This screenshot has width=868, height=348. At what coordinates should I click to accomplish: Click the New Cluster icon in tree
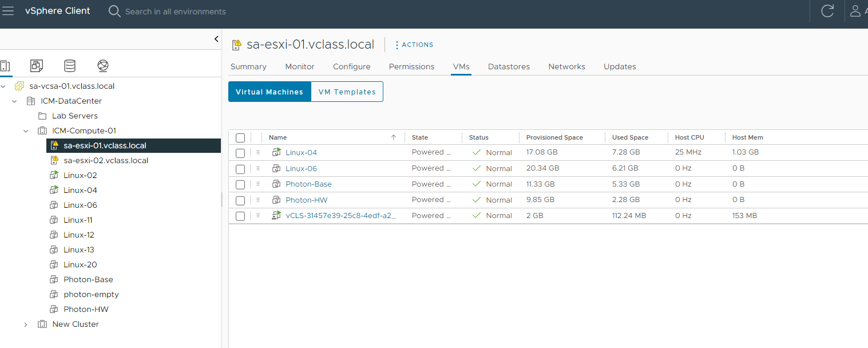pyautogui.click(x=42, y=324)
